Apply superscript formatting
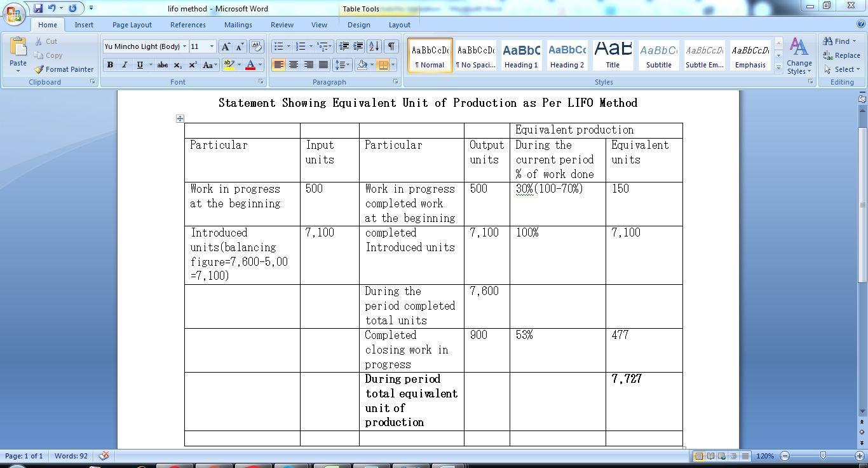Image resolution: width=868 pixels, height=468 pixels. pyautogui.click(x=193, y=65)
